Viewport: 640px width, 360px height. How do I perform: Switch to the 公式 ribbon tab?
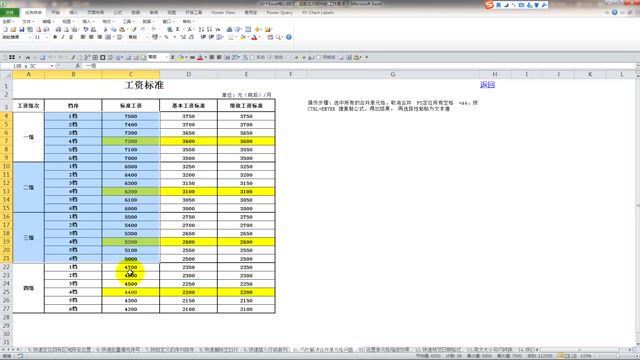point(118,12)
